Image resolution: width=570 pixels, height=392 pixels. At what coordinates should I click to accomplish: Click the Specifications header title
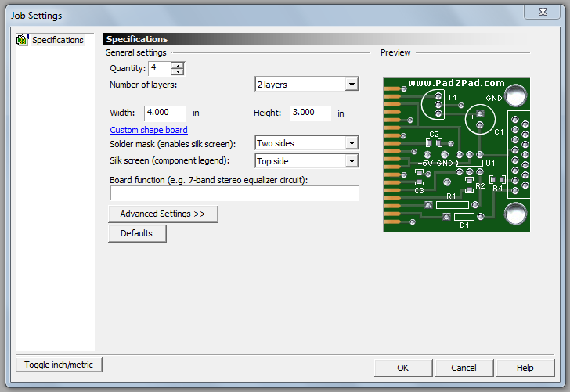click(x=137, y=39)
